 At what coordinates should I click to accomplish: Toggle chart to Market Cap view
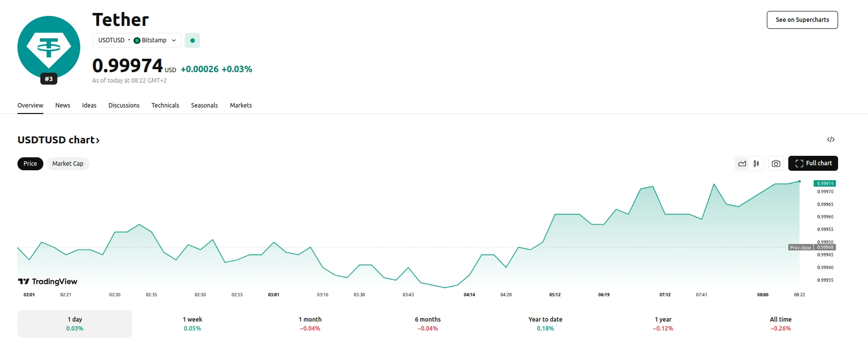pyautogui.click(x=68, y=163)
